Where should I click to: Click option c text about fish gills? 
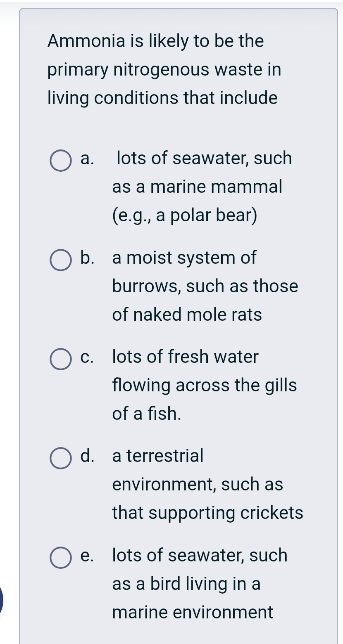tap(202, 385)
